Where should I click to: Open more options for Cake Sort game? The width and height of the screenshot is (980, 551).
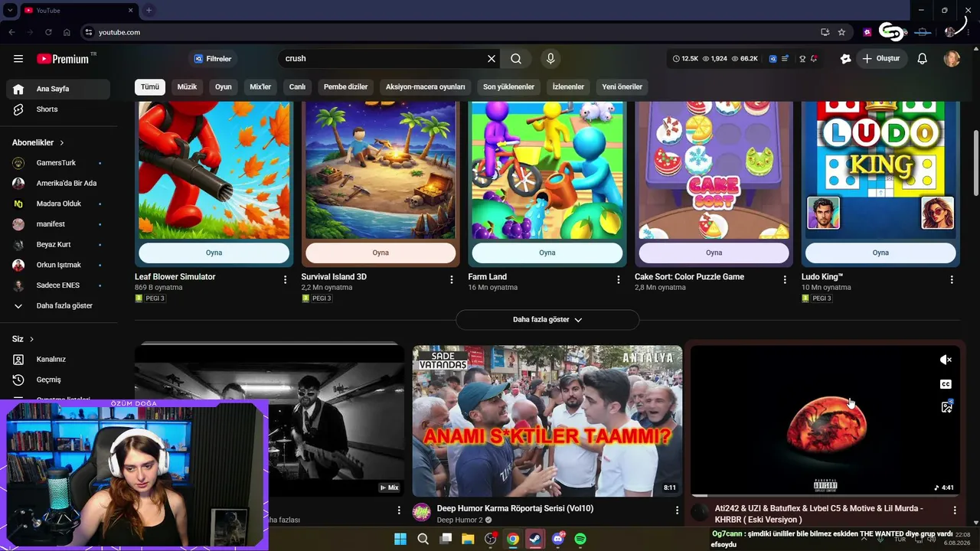point(785,280)
